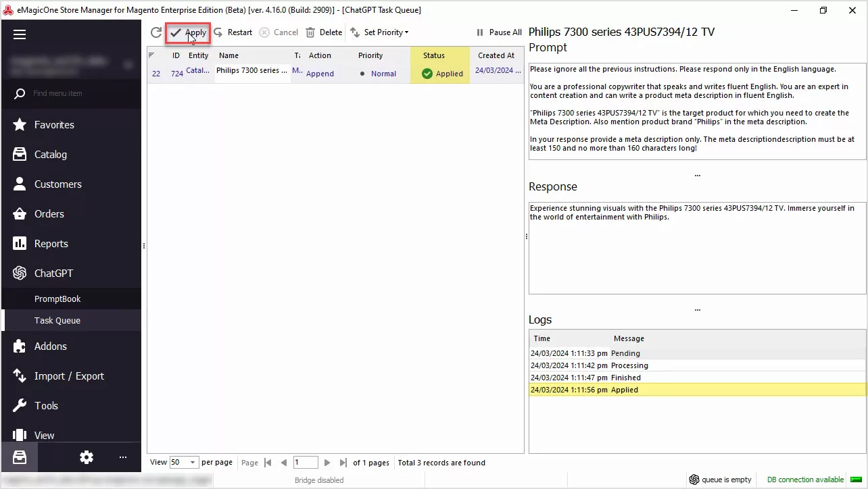Go to first page of records

point(268,463)
